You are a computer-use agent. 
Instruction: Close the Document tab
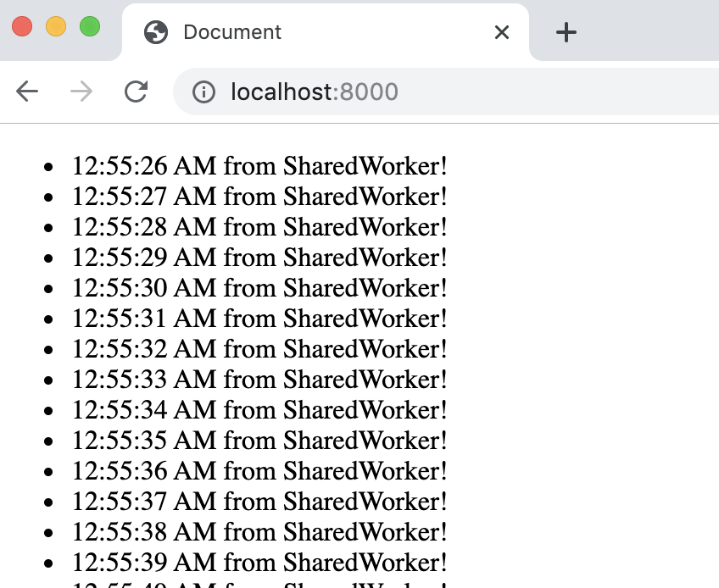click(502, 32)
